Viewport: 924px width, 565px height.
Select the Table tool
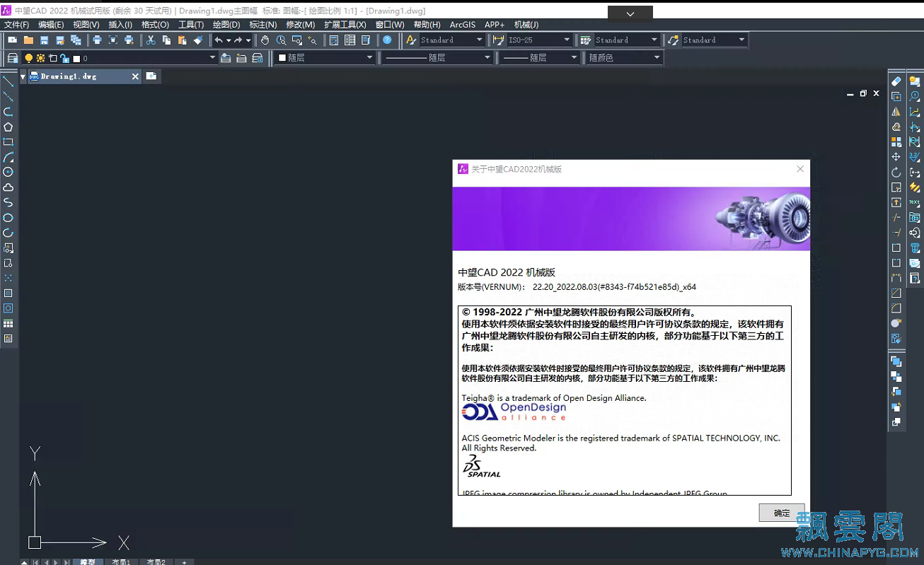(x=8, y=324)
